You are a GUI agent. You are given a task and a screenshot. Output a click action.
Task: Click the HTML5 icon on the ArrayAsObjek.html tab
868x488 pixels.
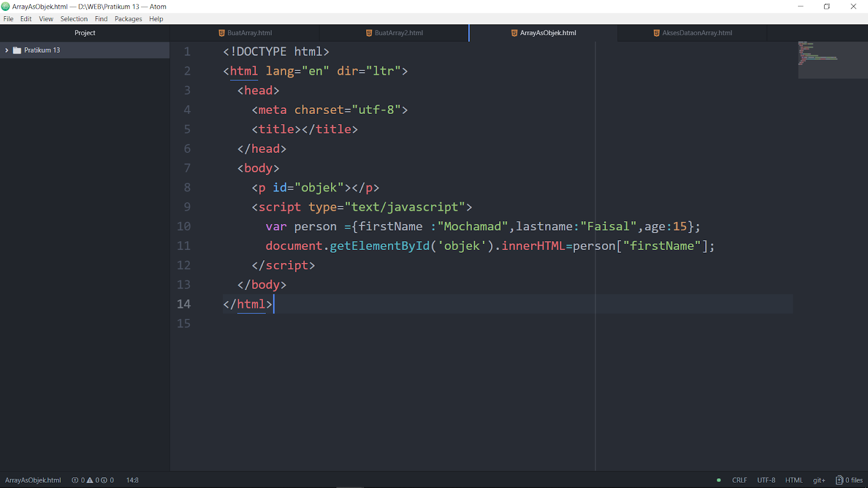tap(513, 33)
